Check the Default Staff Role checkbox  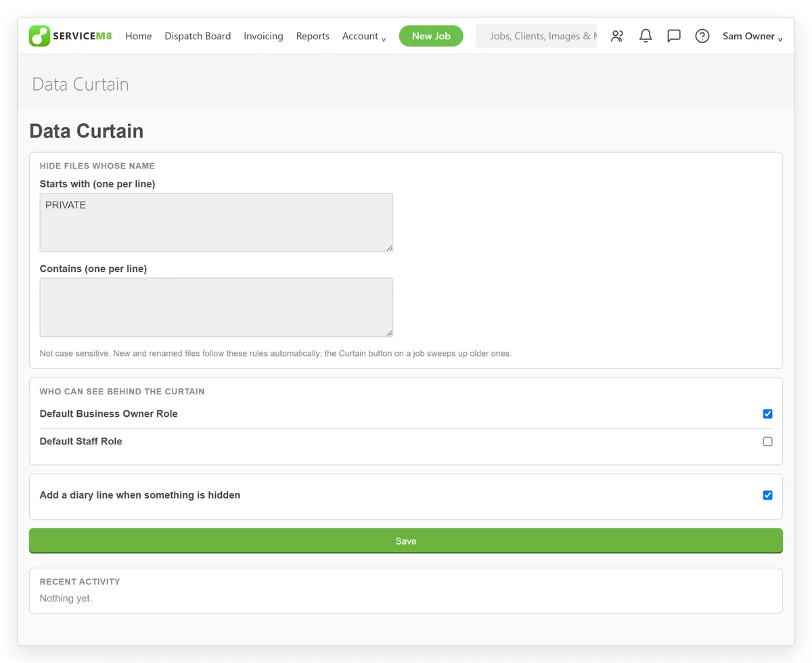click(x=767, y=441)
